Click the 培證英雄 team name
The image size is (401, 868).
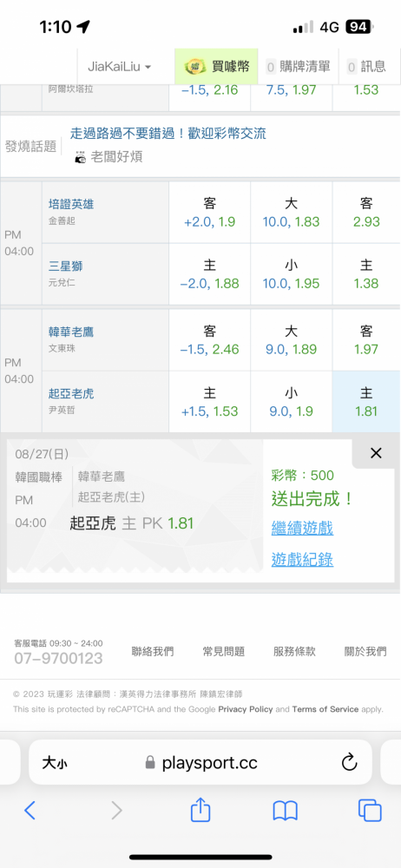(x=71, y=204)
